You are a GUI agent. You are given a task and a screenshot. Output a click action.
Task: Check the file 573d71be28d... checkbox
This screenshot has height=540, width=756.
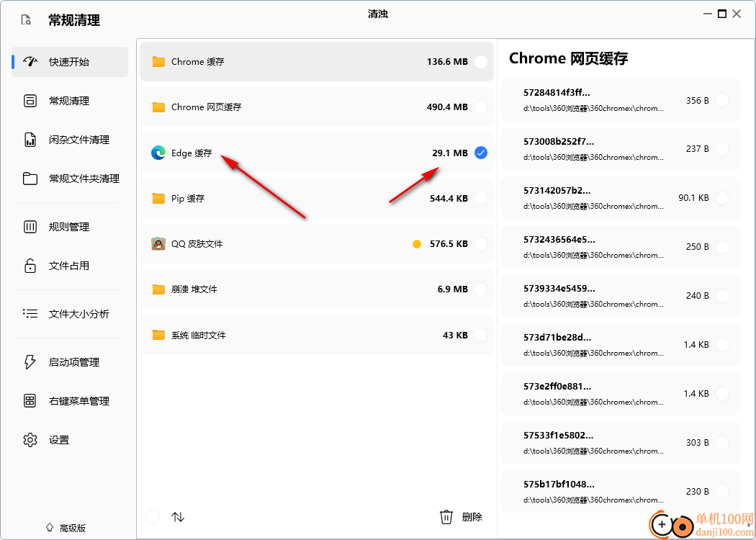click(x=721, y=345)
